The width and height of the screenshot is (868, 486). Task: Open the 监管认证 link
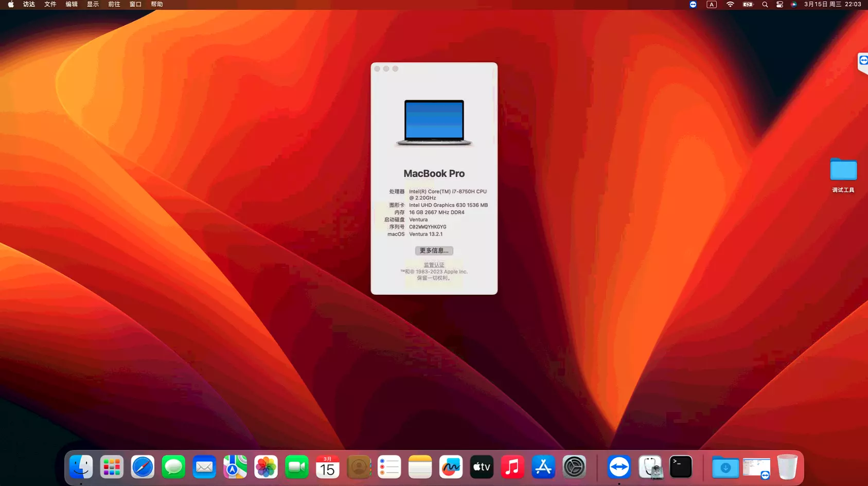pyautogui.click(x=434, y=265)
